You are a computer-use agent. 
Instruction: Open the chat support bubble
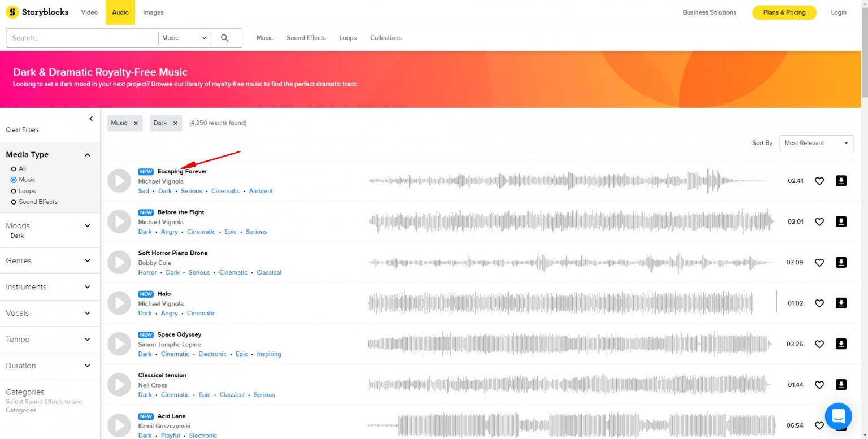[838, 416]
